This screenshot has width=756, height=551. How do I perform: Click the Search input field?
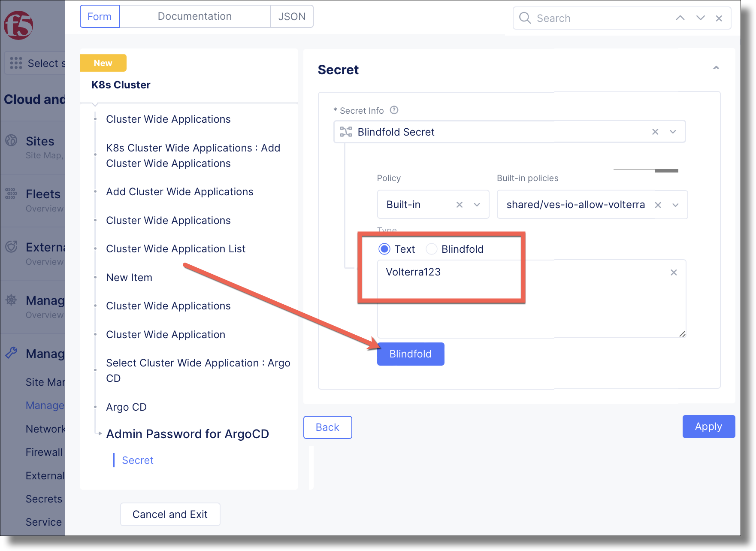click(x=599, y=18)
